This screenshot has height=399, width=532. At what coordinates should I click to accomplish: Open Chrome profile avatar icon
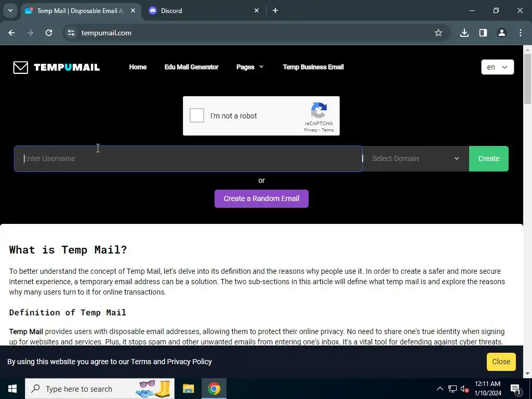(x=502, y=33)
